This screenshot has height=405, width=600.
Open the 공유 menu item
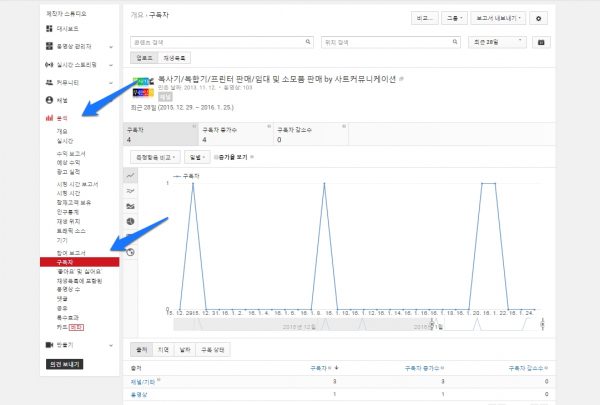62,308
